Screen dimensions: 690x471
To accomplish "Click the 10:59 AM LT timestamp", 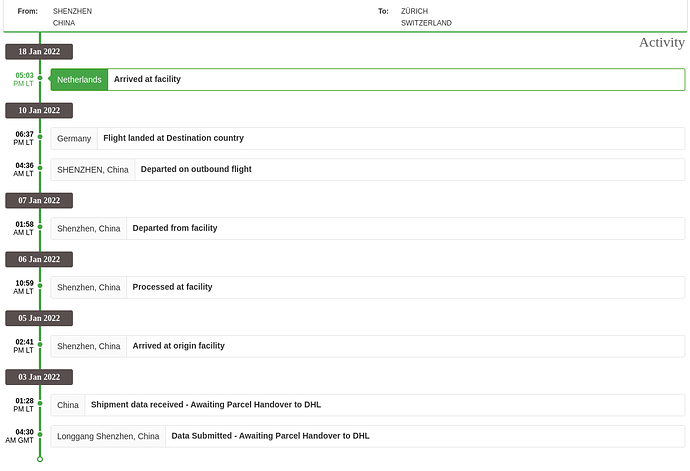I will tap(24, 287).
